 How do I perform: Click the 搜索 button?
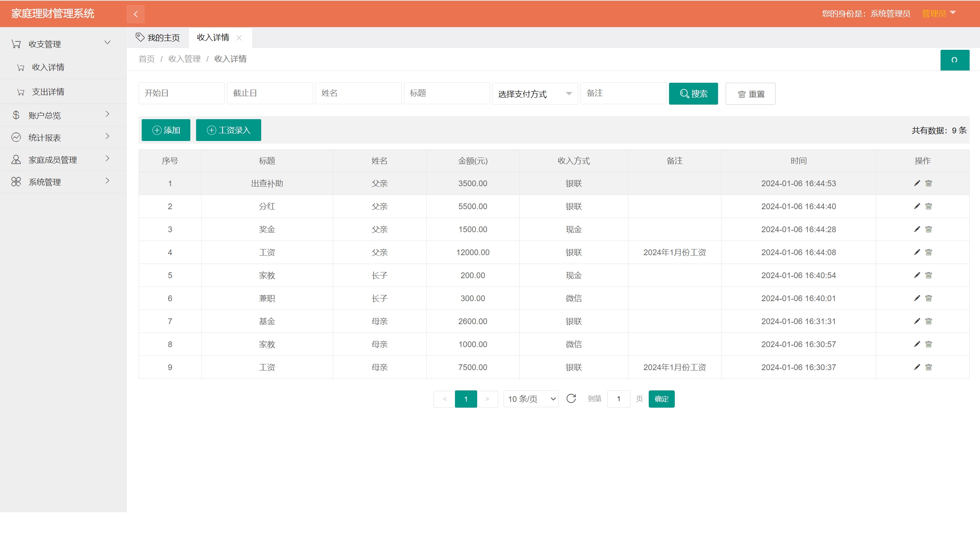pyautogui.click(x=693, y=93)
